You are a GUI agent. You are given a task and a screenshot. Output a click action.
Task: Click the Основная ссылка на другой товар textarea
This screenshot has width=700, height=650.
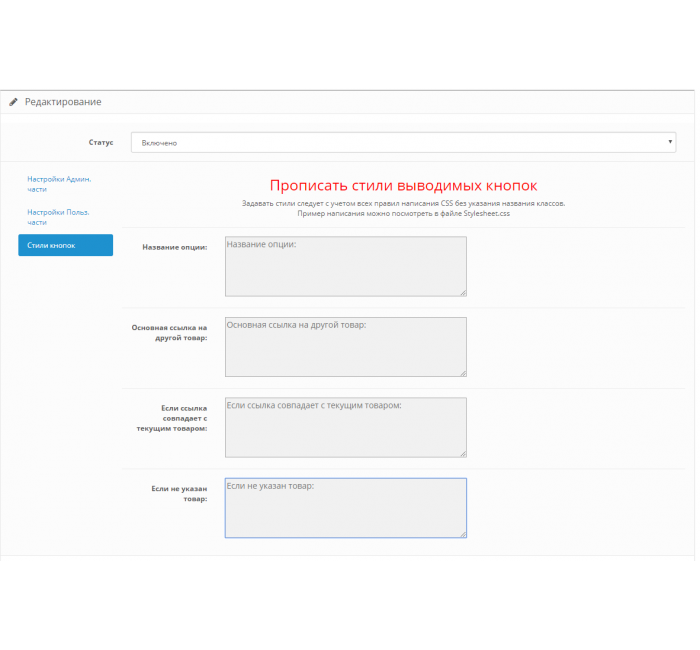click(346, 347)
